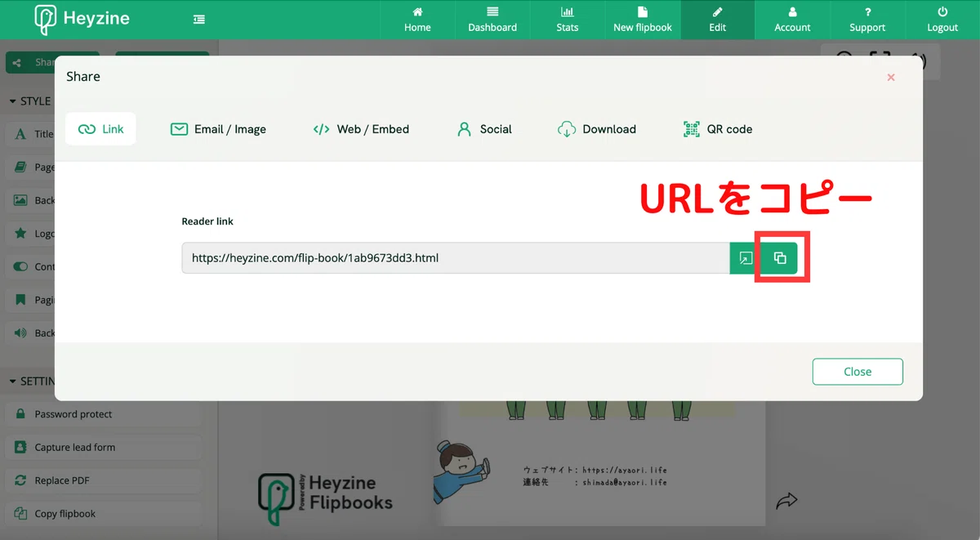
Task: Open Password protect setting
Action: pyautogui.click(x=104, y=414)
